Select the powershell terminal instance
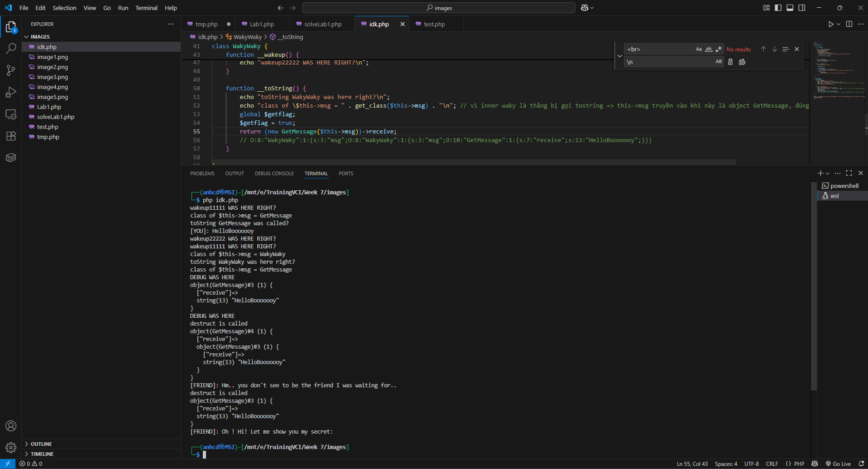 coord(844,186)
